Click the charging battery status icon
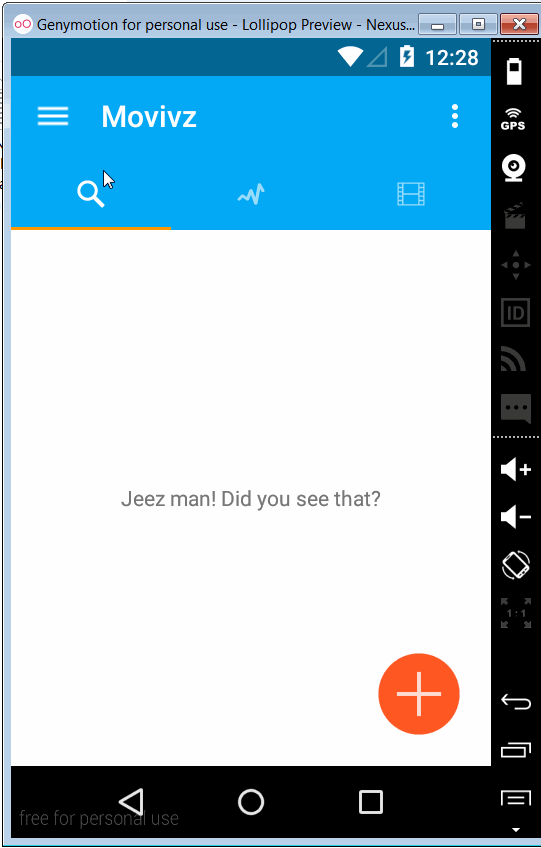The image size is (541, 848). (406, 57)
